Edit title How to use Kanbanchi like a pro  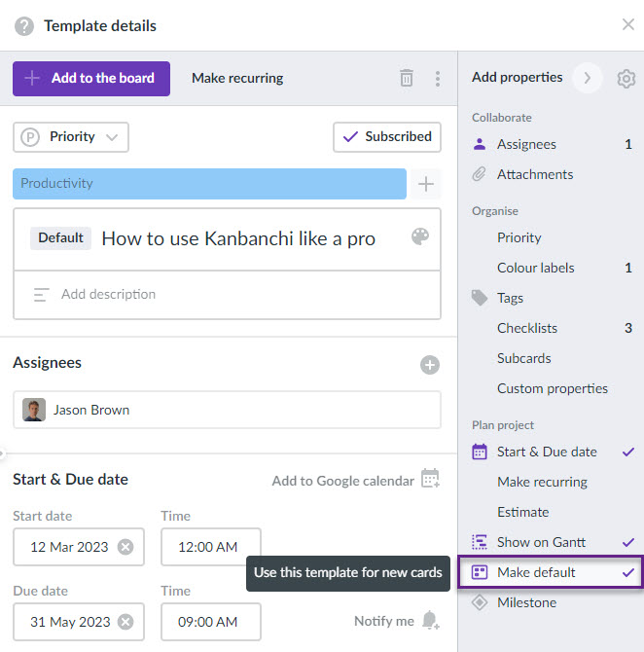(x=238, y=238)
